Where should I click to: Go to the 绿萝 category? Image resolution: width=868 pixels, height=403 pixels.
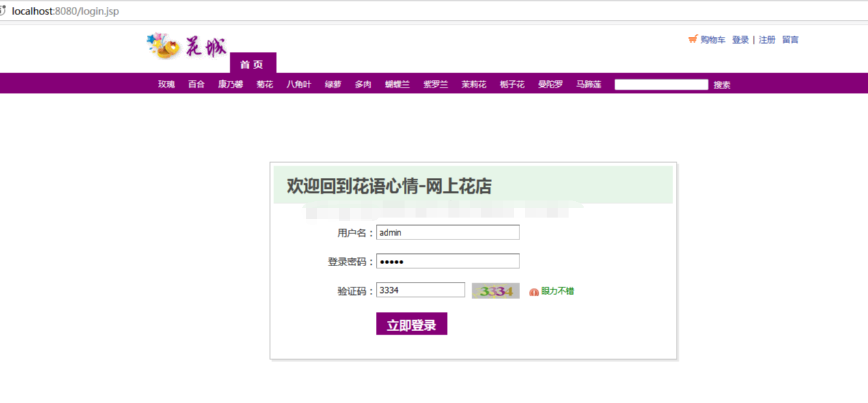[x=333, y=85]
